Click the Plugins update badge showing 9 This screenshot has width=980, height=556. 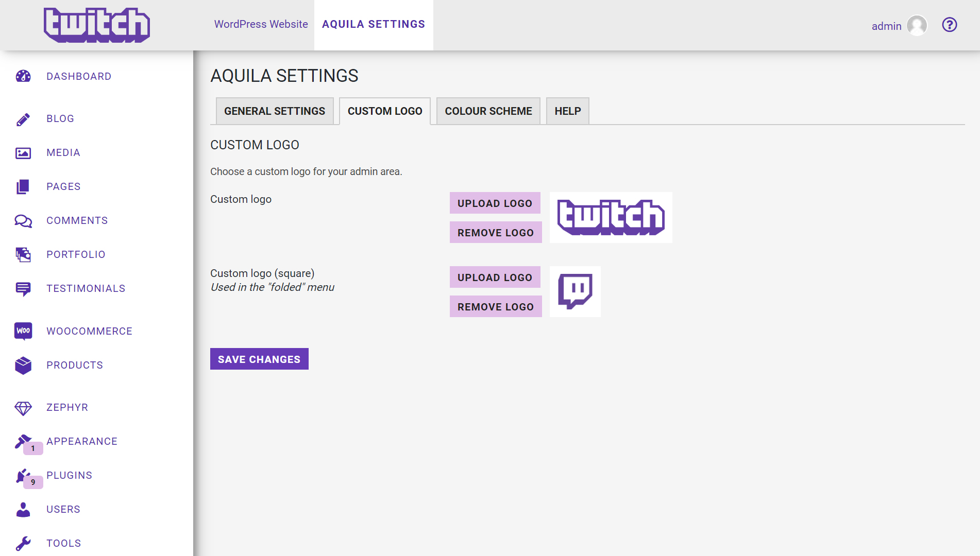point(33,482)
